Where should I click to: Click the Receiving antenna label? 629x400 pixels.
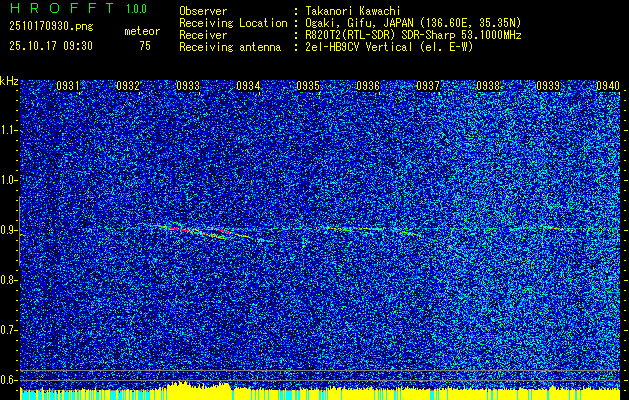tap(230, 47)
